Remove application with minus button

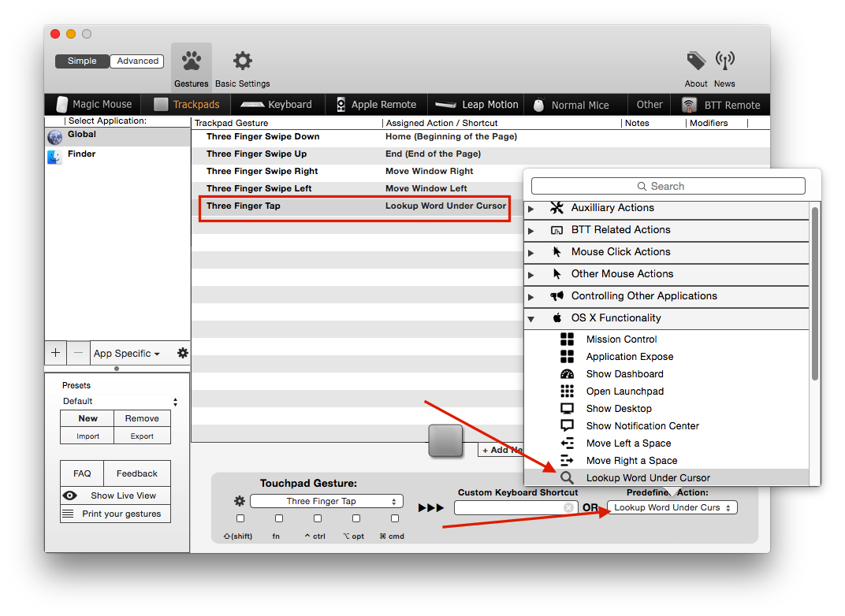(79, 353)
